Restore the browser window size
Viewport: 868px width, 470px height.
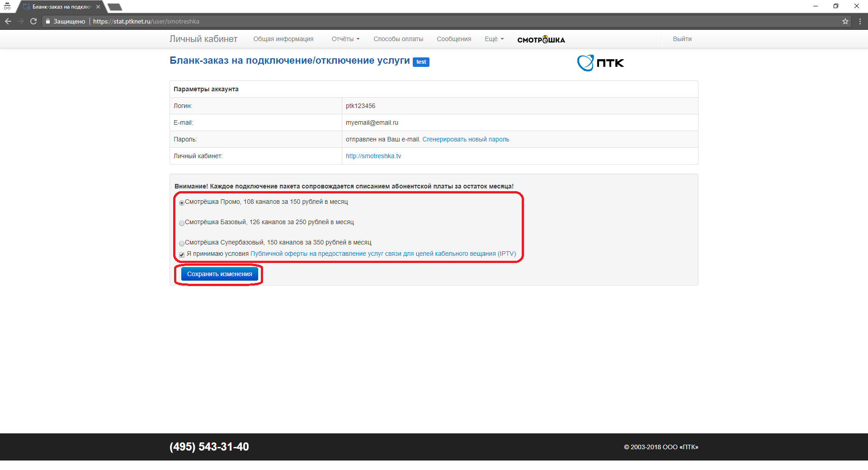tap(836, 6)
